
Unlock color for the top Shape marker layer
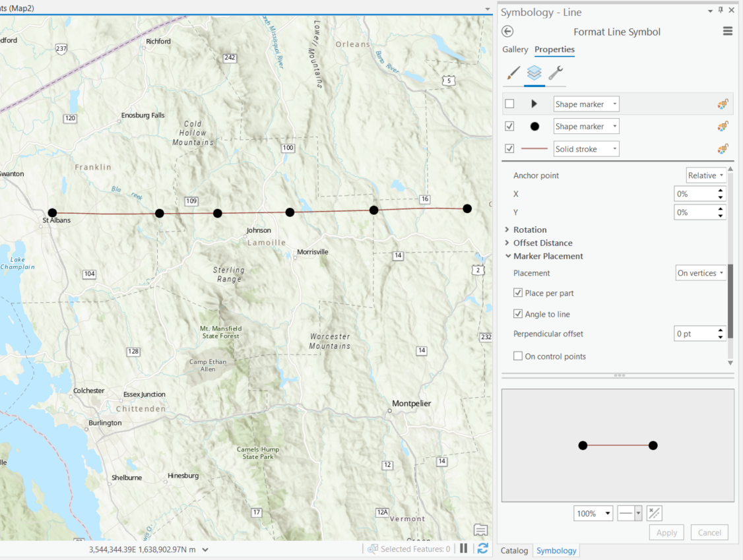pyautogui.click(x=723, y=104)
